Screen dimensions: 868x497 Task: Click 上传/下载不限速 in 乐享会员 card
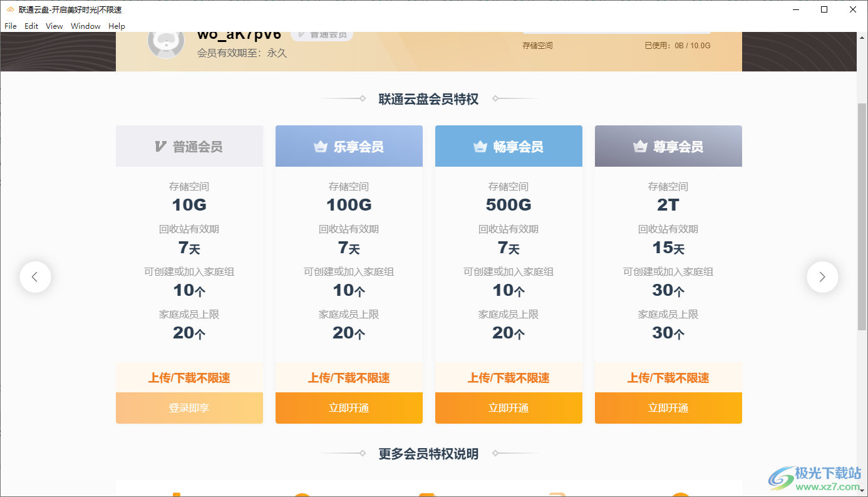tap(349, 378)
